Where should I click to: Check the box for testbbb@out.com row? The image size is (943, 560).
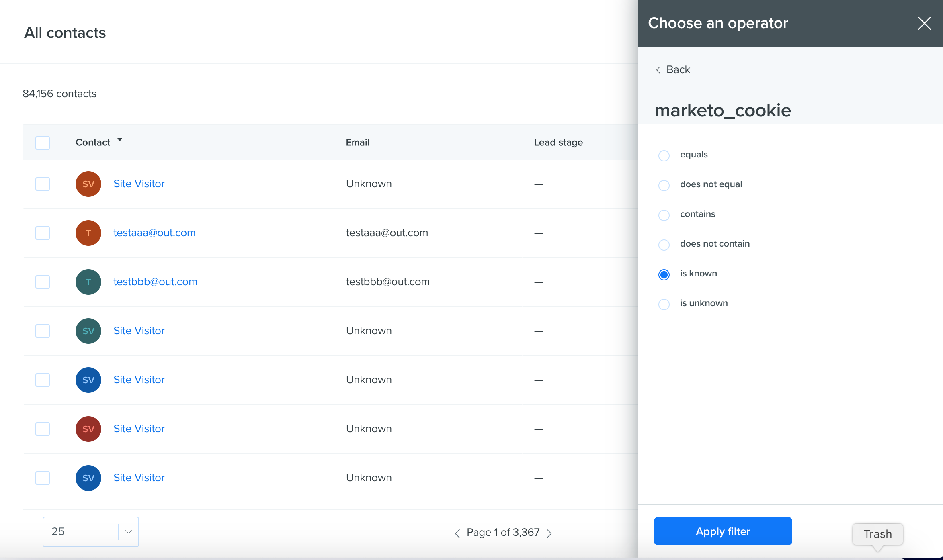point(43,282)
